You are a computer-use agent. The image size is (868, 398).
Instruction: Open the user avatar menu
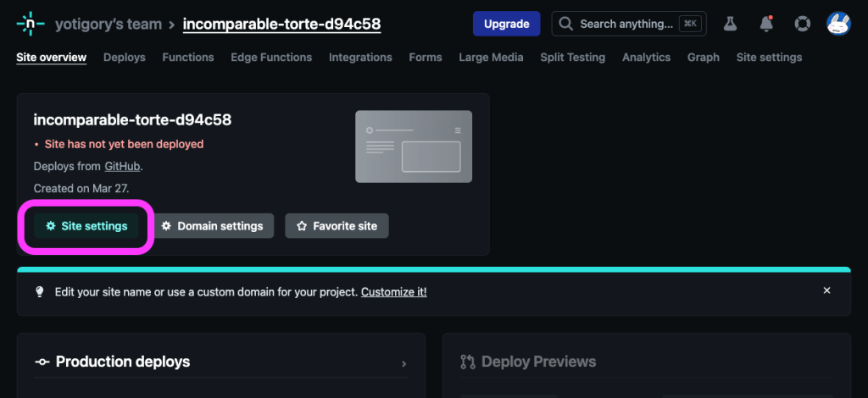point(838,24)
